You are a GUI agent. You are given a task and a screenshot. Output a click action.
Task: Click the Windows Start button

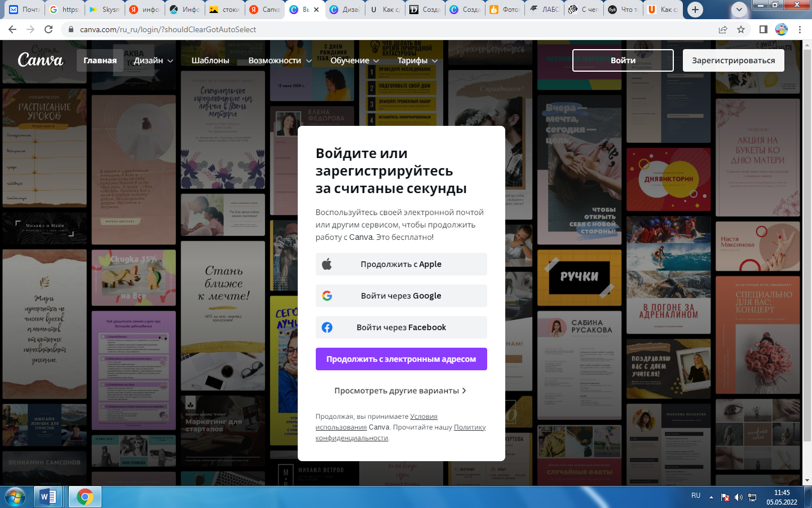15,497
